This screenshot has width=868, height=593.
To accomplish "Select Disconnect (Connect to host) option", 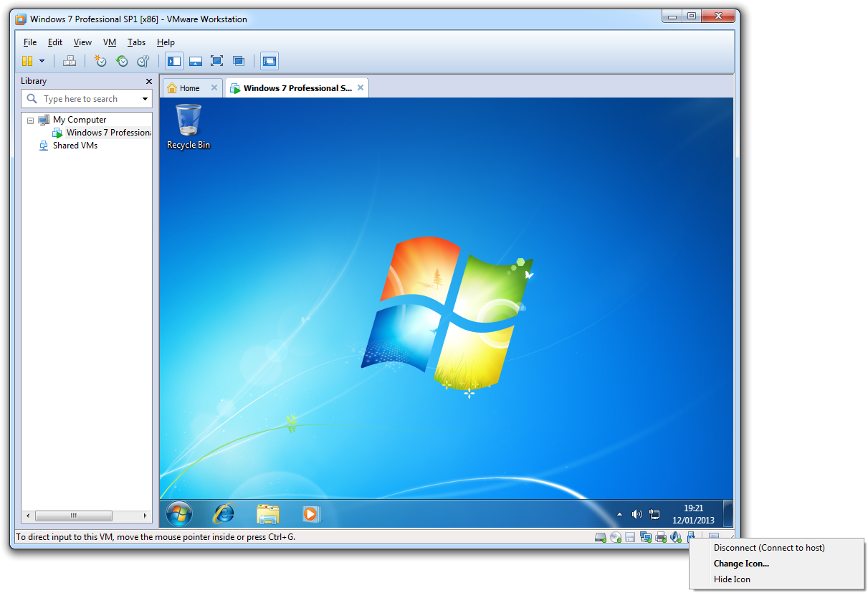I will pyautogui.click(x=768, y=548).
